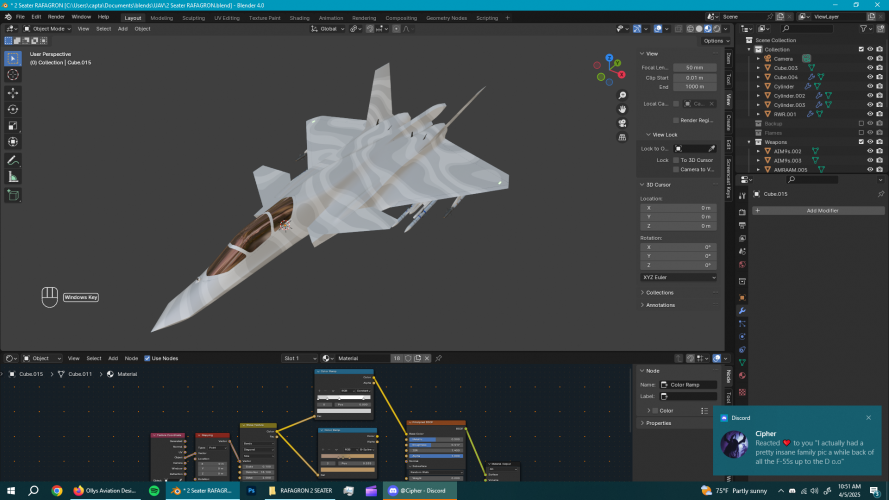Switch to the Geometry Nodes workspace tab
Viewport: 889px width, 500px height.
click(446, 18)
